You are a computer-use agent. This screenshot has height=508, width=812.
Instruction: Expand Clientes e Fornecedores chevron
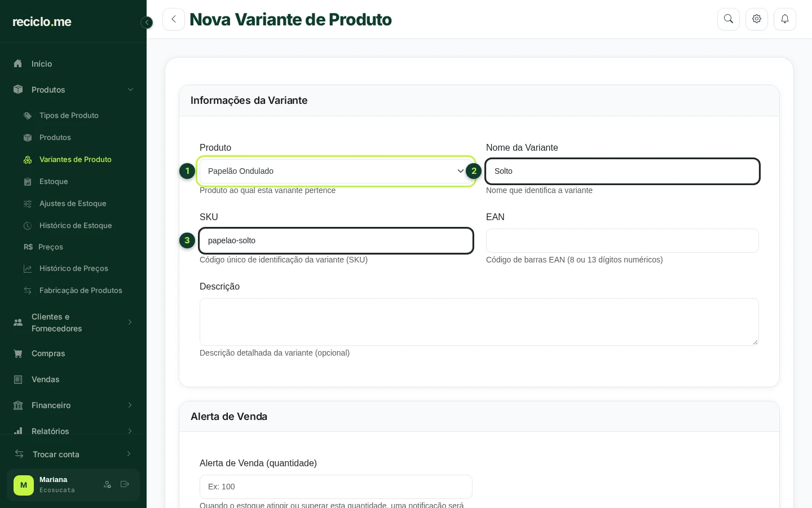point(130,322)
